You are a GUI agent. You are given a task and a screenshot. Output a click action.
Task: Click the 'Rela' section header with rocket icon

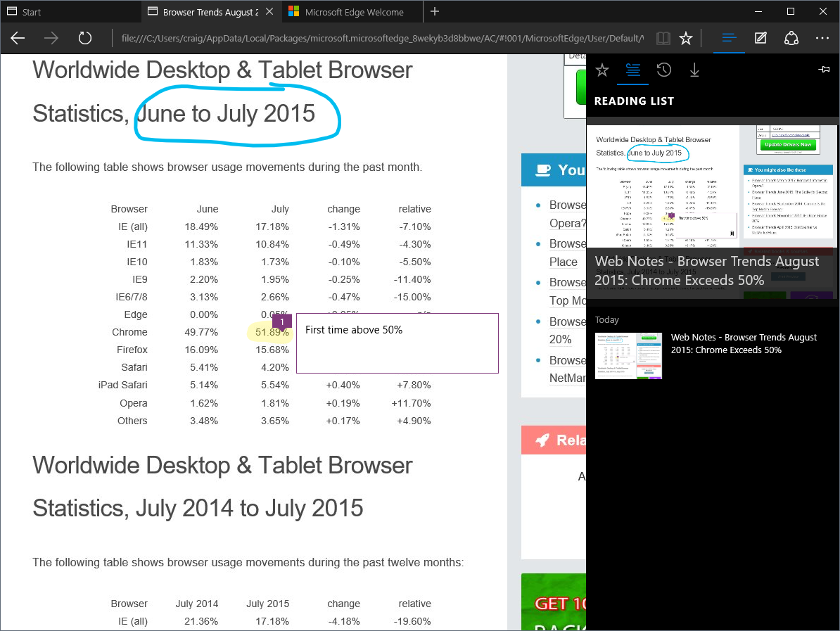[x=554, y=440]
